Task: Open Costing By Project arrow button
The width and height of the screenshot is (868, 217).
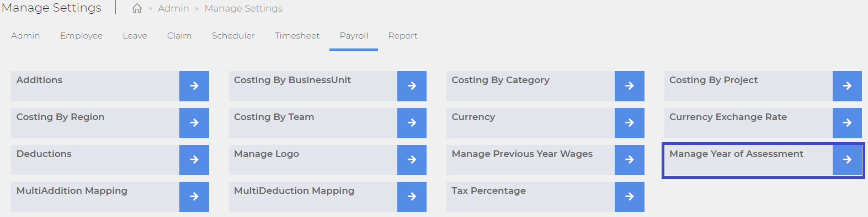Action: tap(847, 86)
